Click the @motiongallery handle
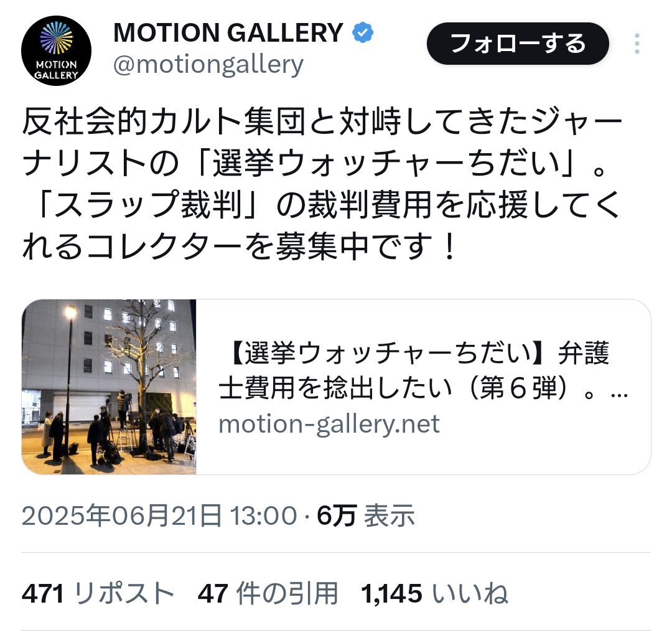 click(x=208, y=65)
